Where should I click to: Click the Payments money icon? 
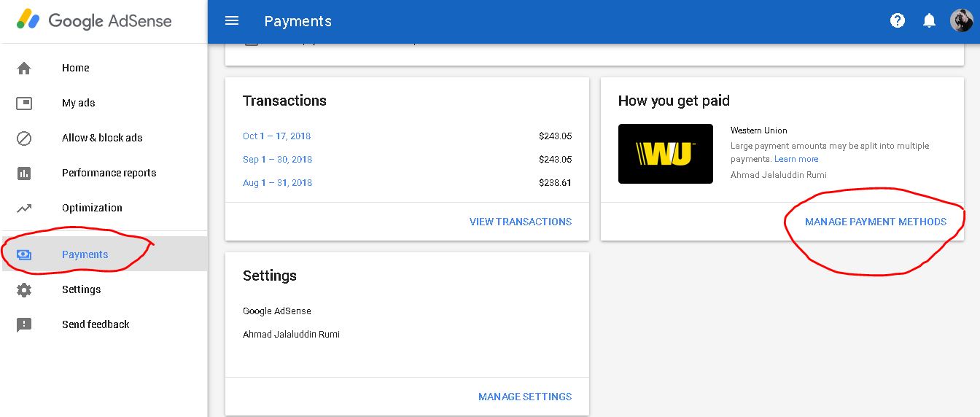tap(24, 254)
